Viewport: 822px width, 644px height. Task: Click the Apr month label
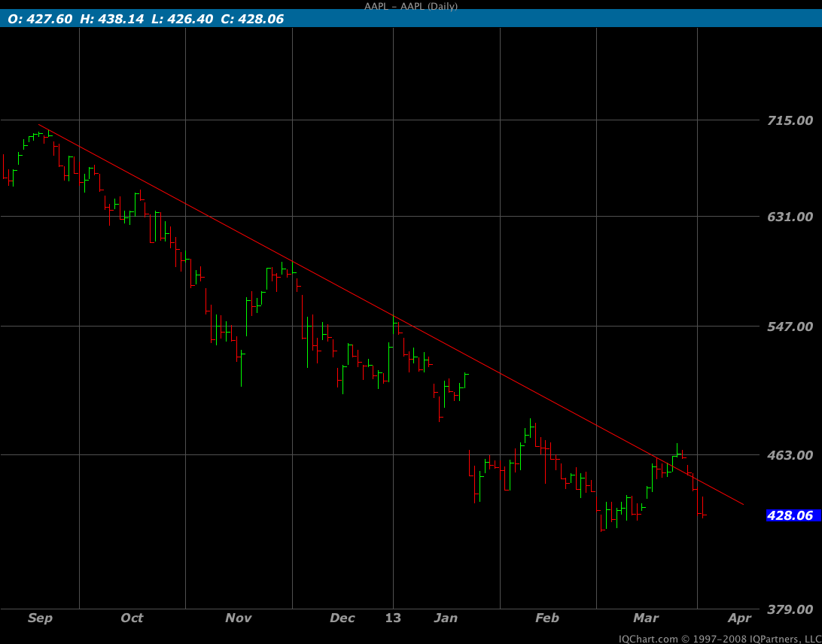(739, 618)
